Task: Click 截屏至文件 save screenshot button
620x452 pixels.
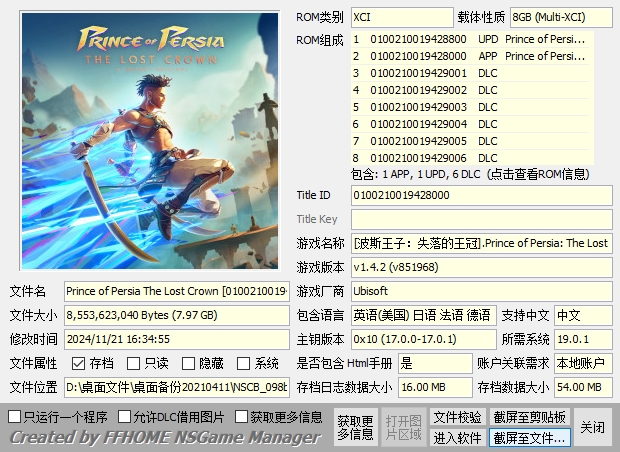Action: (529, 438)
